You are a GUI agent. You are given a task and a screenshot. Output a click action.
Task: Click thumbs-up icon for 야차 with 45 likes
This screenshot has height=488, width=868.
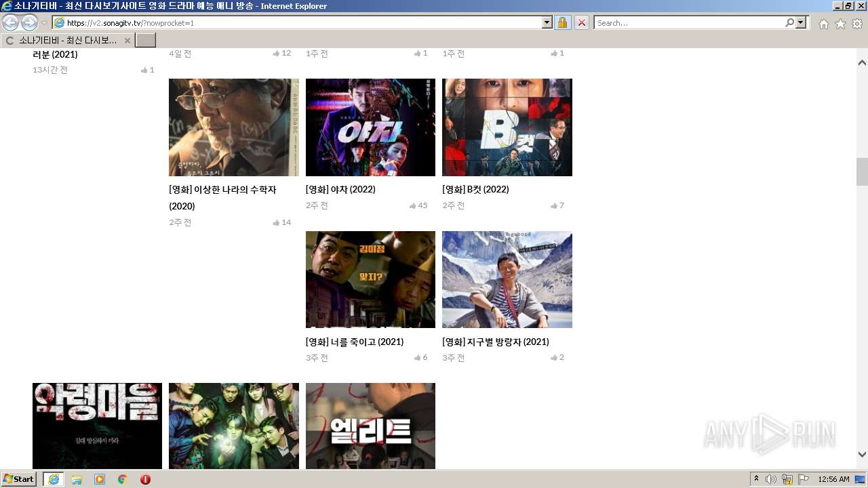[413, 205]
